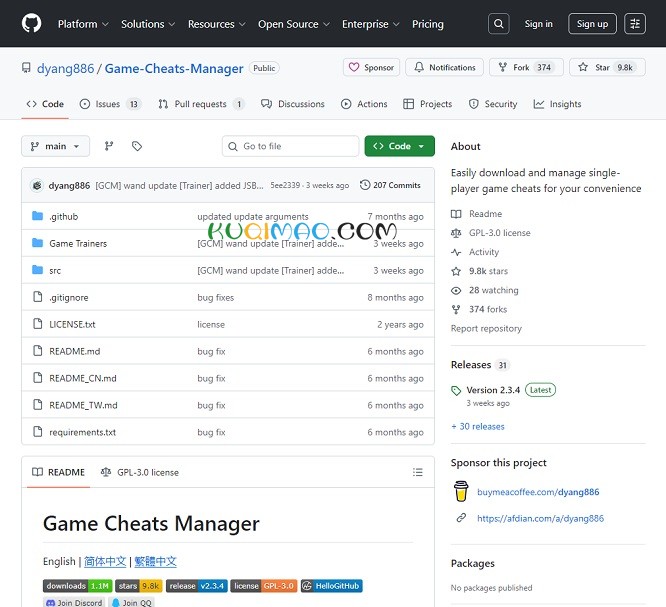Click the dyang886 owner link in title
The height and width of the screenshot is (607, 666).
tap(65, 68)
